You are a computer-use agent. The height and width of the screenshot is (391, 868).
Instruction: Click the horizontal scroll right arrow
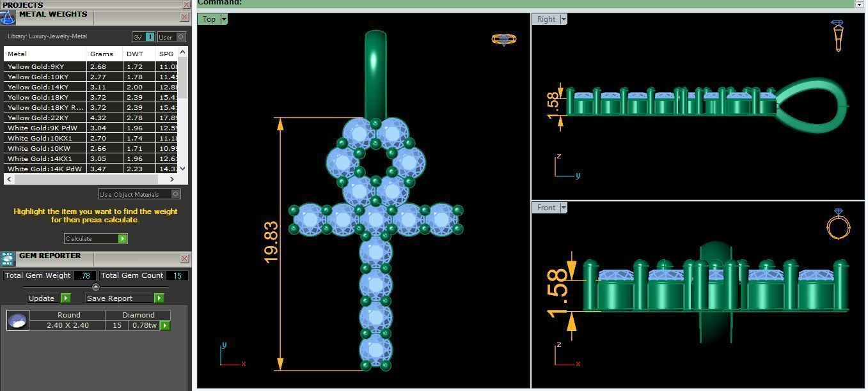[173, 179]
